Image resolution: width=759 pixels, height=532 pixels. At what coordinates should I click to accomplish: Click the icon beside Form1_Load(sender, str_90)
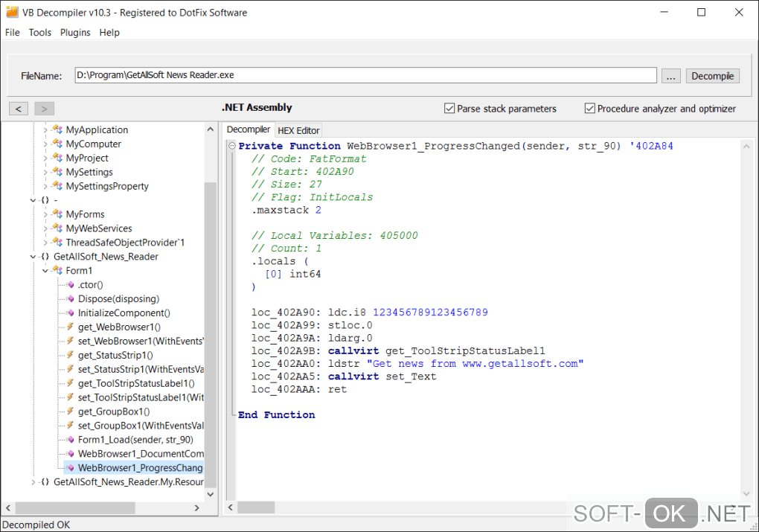70,440
